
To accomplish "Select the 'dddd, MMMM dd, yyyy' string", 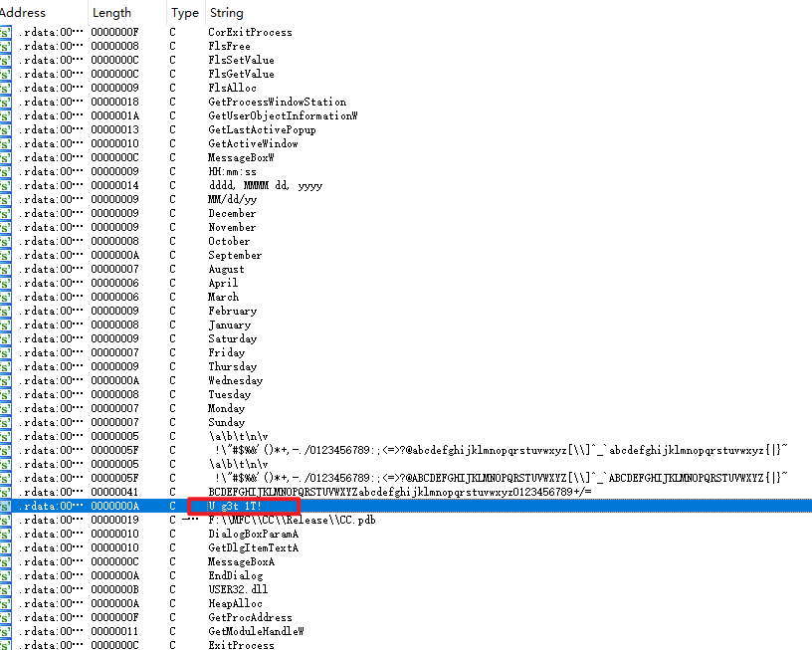I will click(x=265, y=185).
